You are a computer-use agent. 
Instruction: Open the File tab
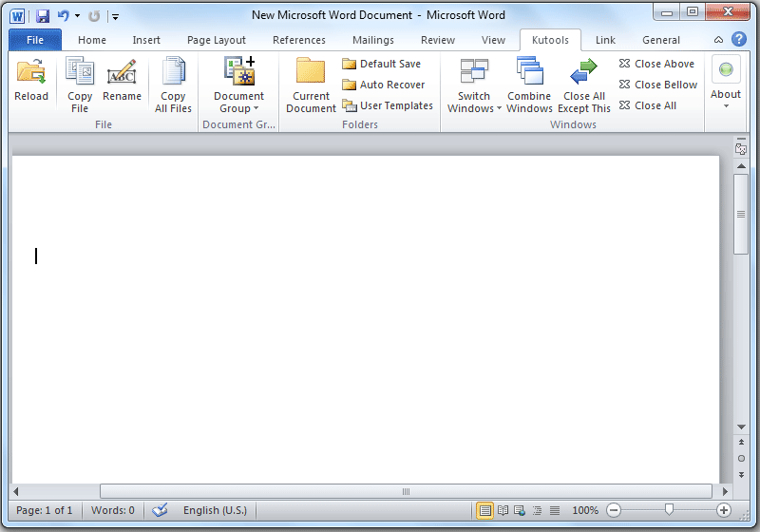click(x=35, y=40)
